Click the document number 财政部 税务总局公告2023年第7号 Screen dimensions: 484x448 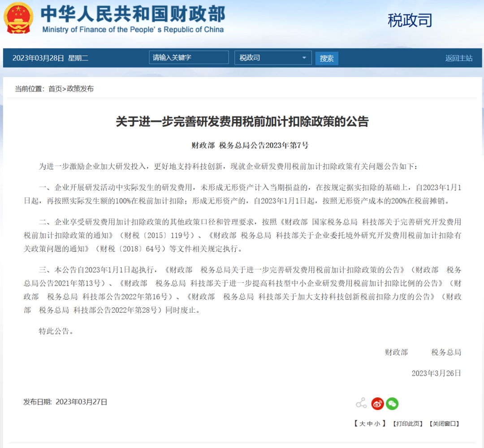pos(250,145)
